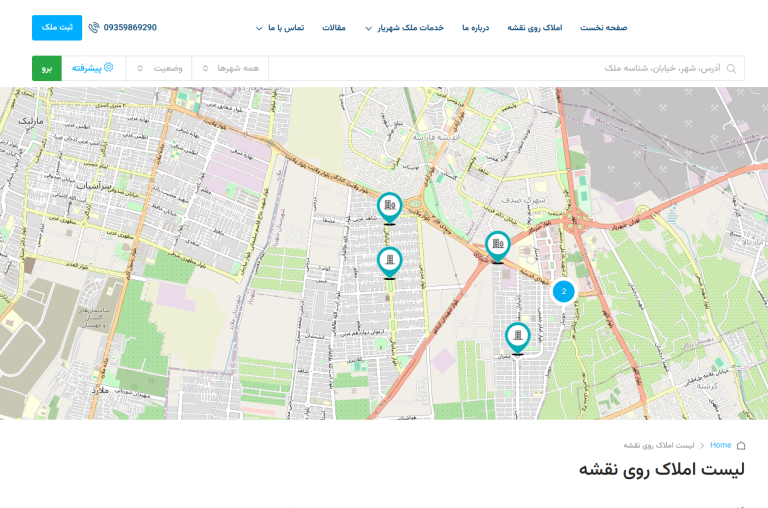The image size is (768, 508).
Task: Open the وضعیت status dropdown
Action: [x=160, y=69]
